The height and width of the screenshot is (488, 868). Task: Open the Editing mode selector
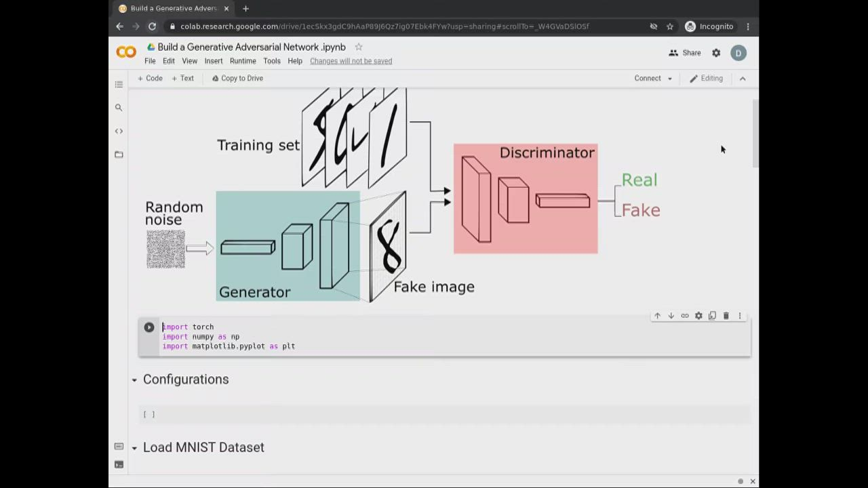coord(706,79)
